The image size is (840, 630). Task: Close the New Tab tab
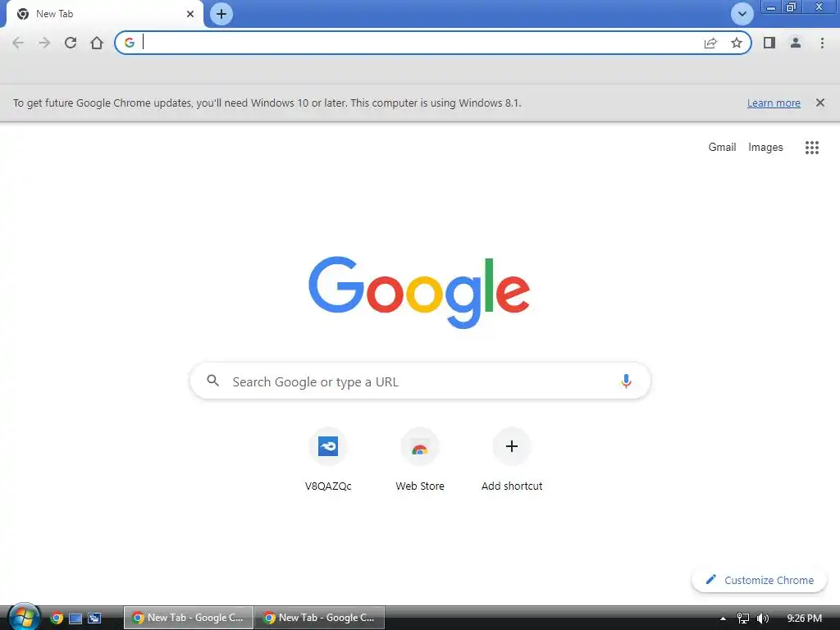pos(190,14)
